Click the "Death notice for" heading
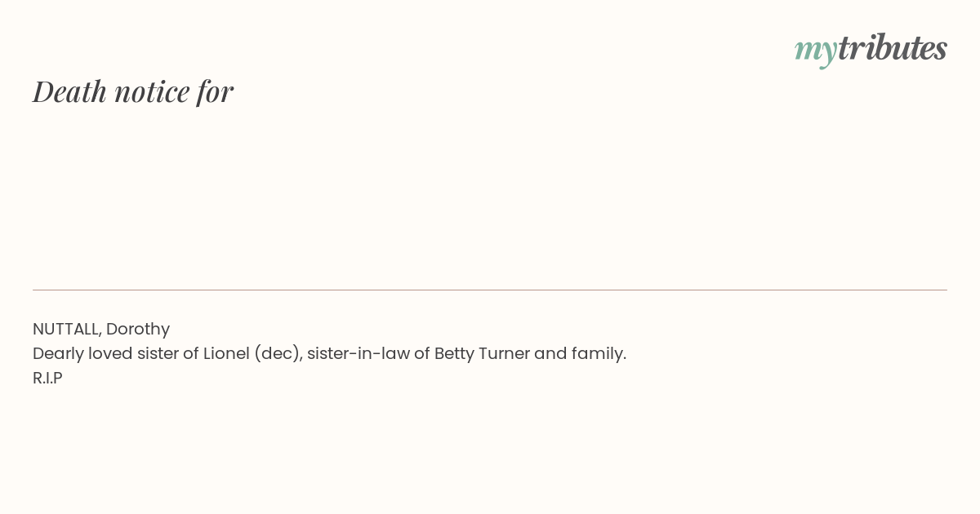 coord(133,91)
